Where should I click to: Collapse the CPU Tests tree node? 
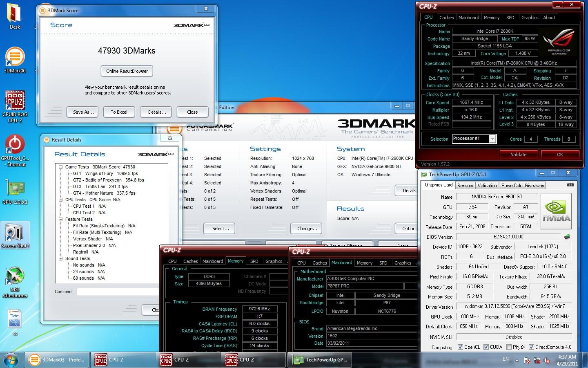point(60,200)
